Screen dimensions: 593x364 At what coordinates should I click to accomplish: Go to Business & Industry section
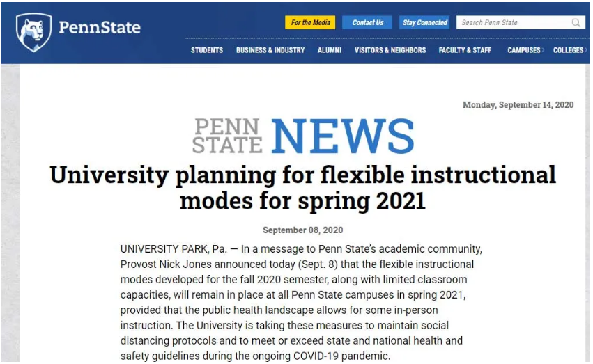270,50
